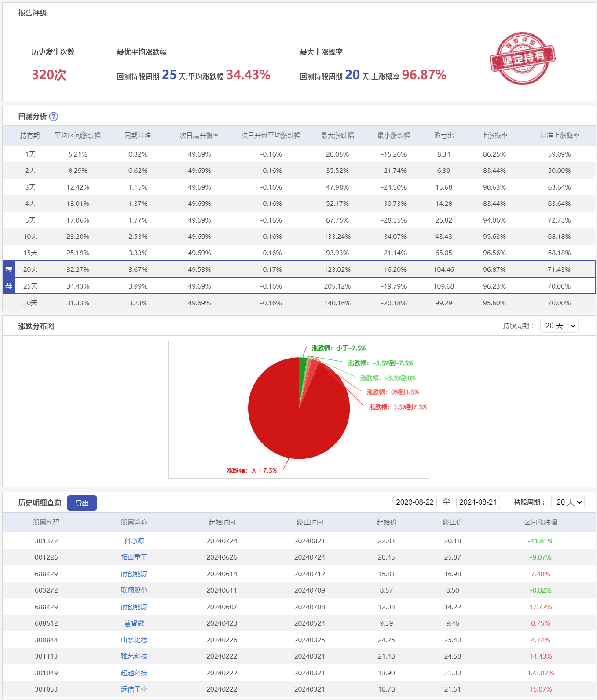Click the dark green pie slice 小于-7.5%

[302, 367]
